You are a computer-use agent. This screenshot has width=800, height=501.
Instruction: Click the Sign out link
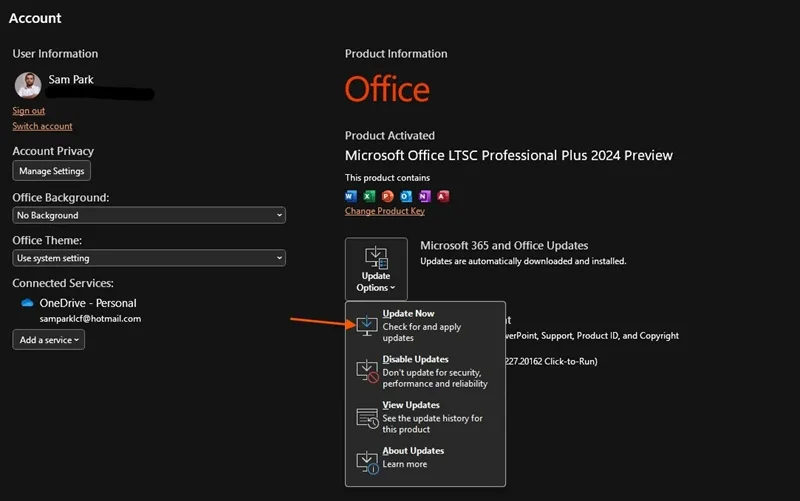point(29,111)
